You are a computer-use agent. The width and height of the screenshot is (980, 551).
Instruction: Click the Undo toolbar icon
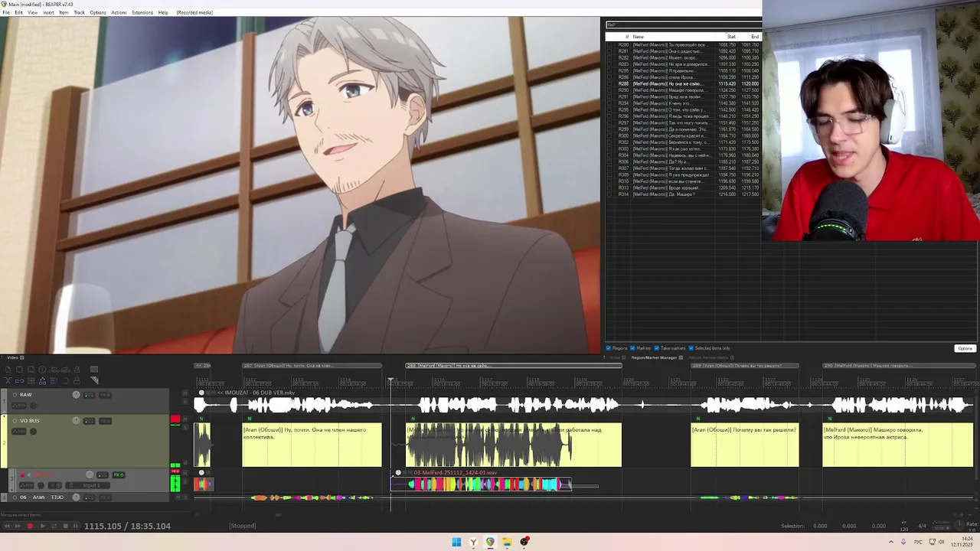tap(54, 370)
